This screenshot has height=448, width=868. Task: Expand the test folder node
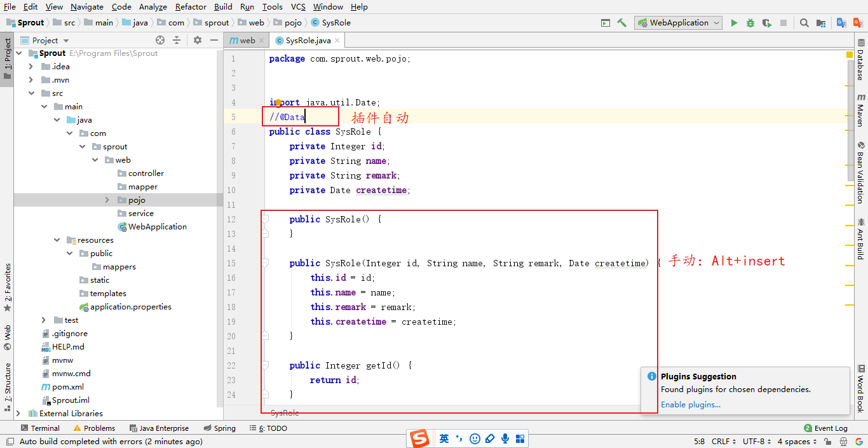[x=43, y=320]
